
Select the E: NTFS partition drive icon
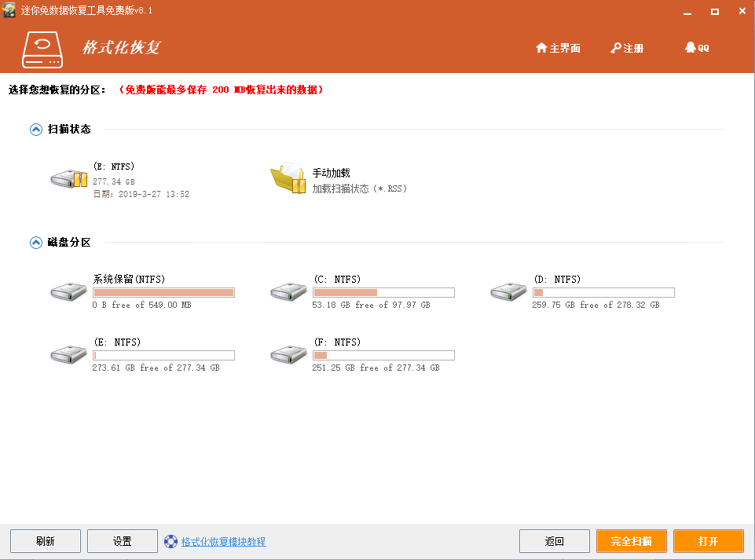tap(68, 354)
